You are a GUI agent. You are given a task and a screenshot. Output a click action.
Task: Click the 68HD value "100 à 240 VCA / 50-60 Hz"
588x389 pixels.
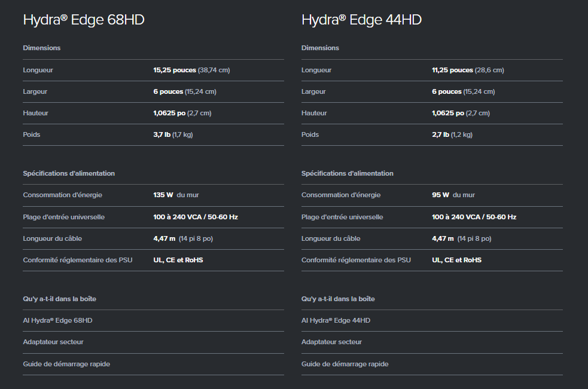coord(196,217)
